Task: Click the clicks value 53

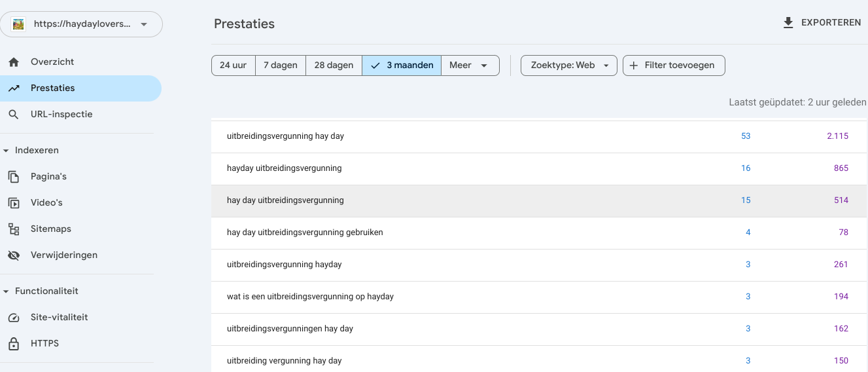Action: pos(746,136)
